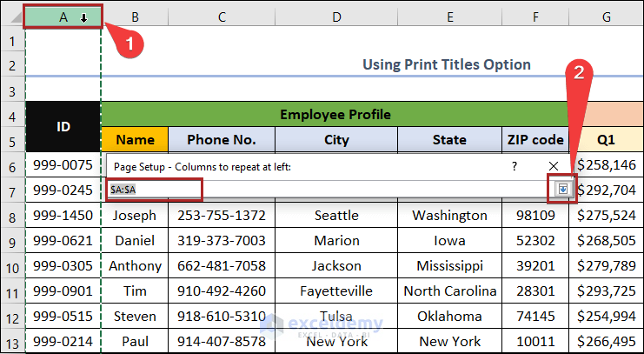Click the Employee Profile merged header cell
This screenshot has width=644, height=354.
[335, 114]
